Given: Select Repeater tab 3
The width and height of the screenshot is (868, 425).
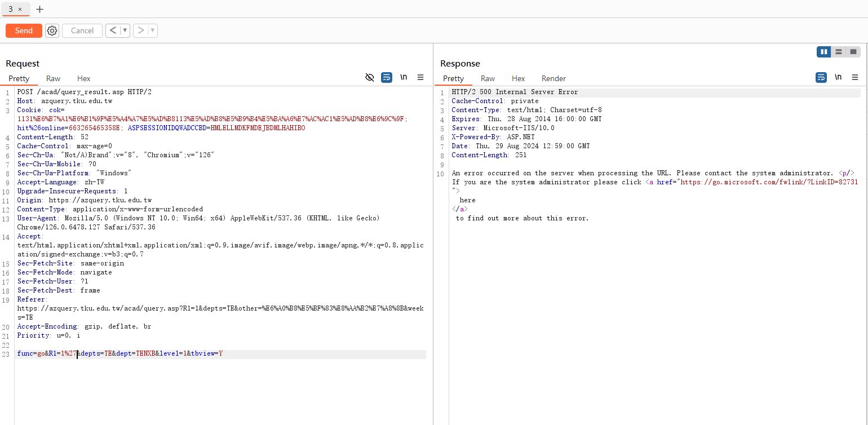Looking at the screenshot, I should pos(11,9).
